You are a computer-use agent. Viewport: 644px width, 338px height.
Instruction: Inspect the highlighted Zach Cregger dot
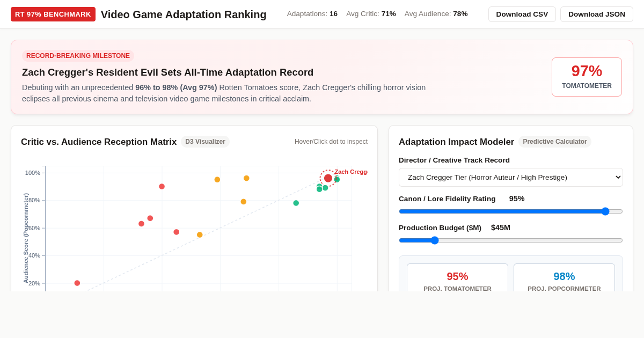click(x=328, y=178)
